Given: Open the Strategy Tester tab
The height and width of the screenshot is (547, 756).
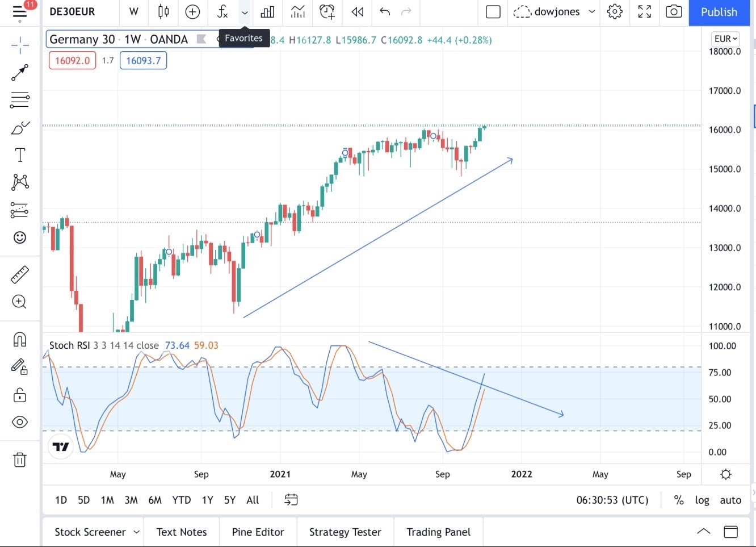Looking at the screenshot, I should (345, 532).
